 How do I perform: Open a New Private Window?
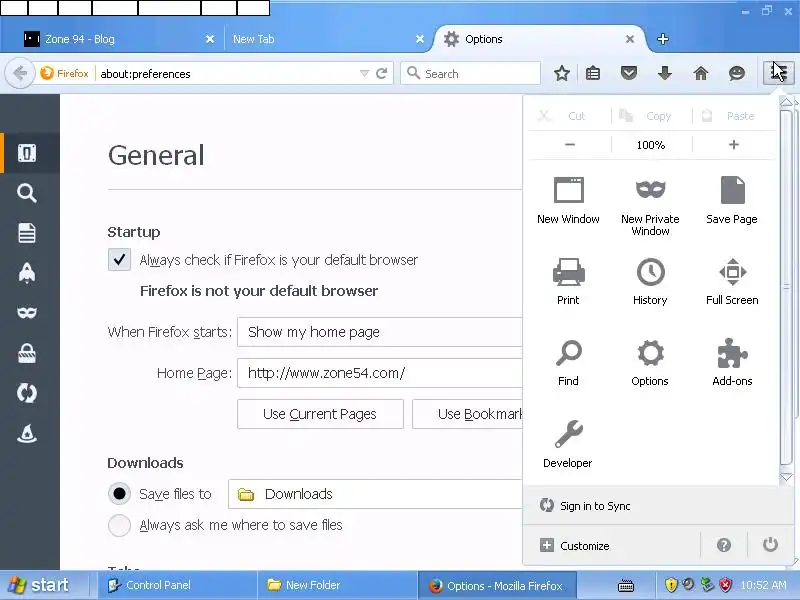click(x=650, y=207)
